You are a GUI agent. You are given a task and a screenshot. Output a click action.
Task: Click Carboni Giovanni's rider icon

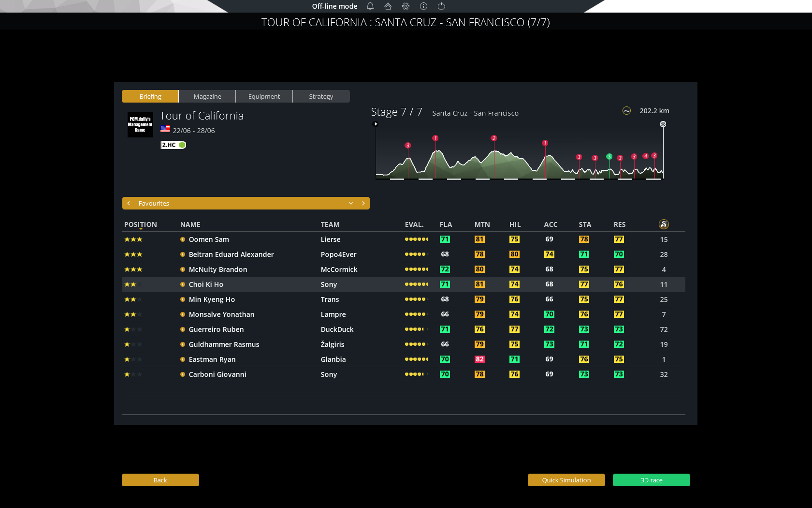click(x=183, y=374)
